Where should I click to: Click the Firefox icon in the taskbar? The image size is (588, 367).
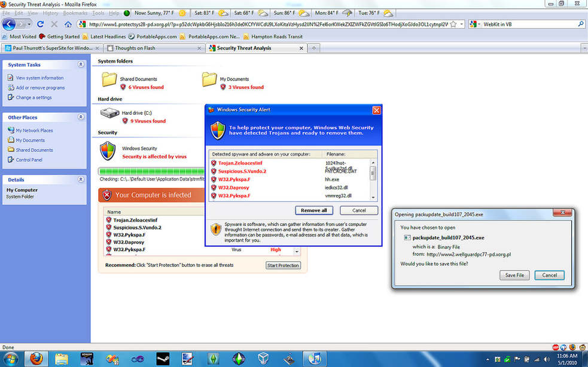pos(36,359)
